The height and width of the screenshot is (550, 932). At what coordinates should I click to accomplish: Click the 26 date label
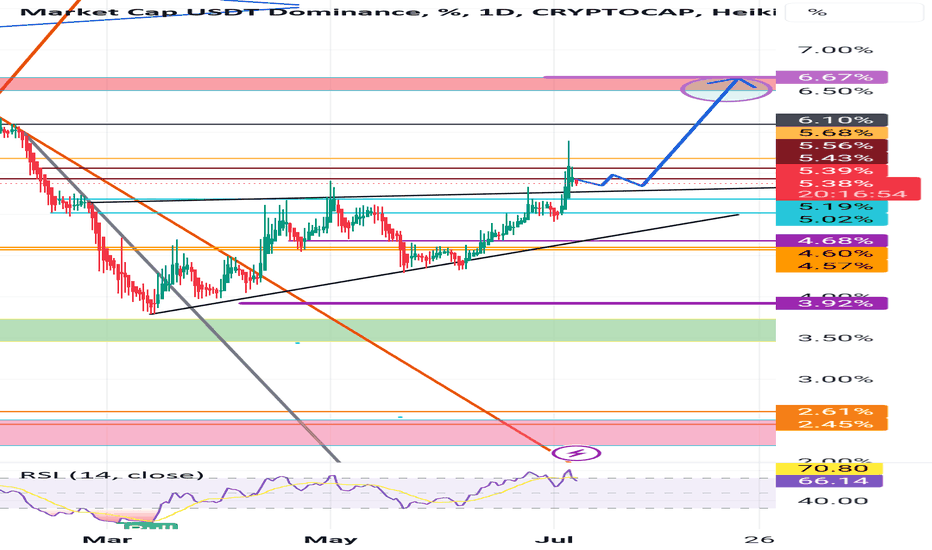[759, 540]
